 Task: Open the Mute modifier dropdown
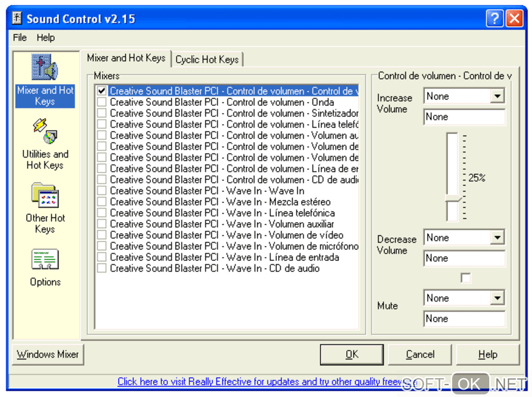click(498, 298)
